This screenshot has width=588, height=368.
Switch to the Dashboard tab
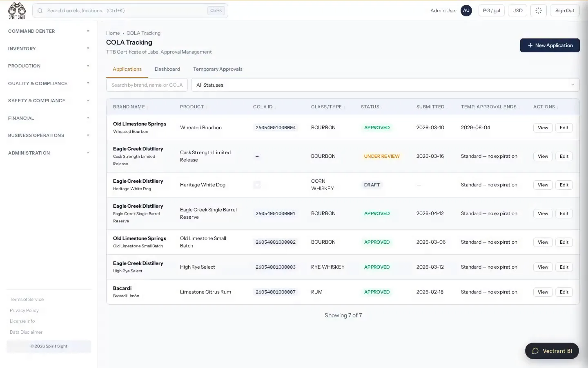pos(167,69)
